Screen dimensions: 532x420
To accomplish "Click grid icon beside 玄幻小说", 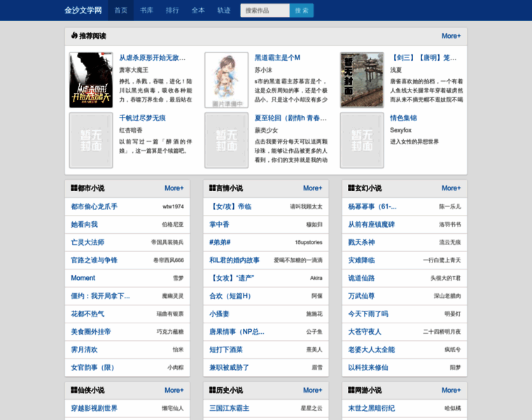I will click(x=351, y=188).
